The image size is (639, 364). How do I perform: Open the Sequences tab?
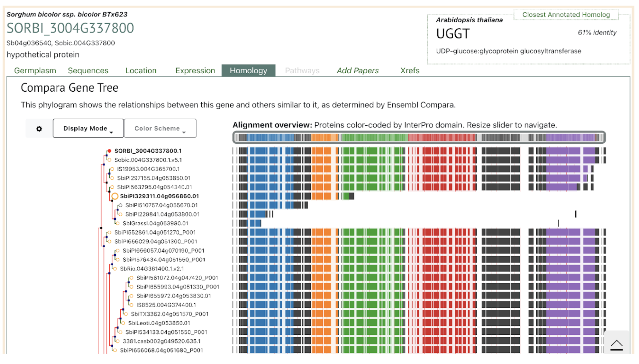pyautogui.click(x=88, y=71)
